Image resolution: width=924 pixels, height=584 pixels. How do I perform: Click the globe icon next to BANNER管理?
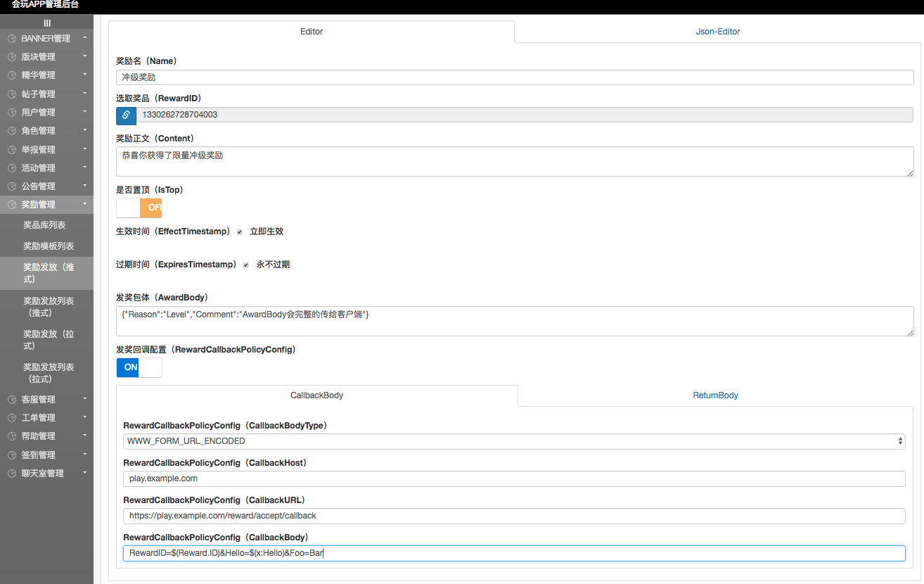pos(11,38)
